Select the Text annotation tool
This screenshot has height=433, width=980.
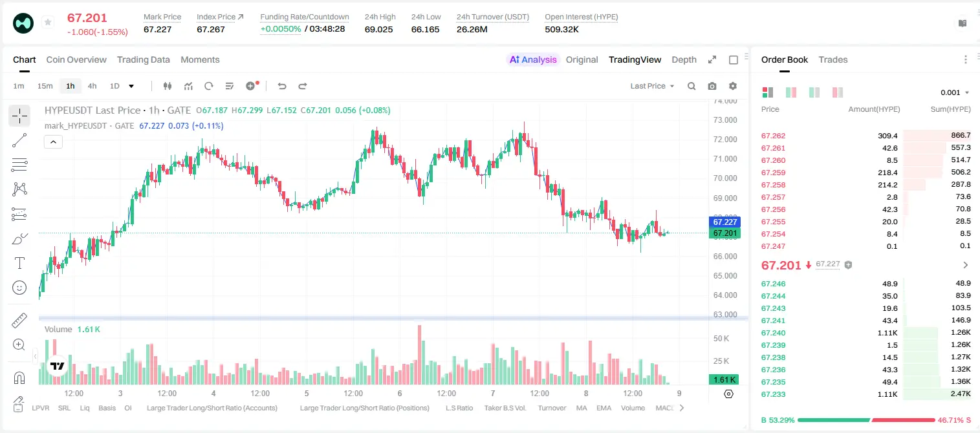click(19, 263)
